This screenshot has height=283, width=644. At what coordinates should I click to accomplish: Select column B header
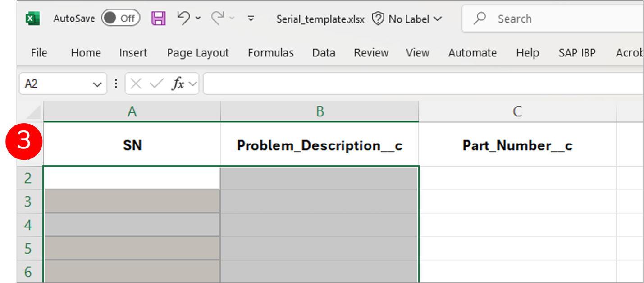(x=320, y=111)
